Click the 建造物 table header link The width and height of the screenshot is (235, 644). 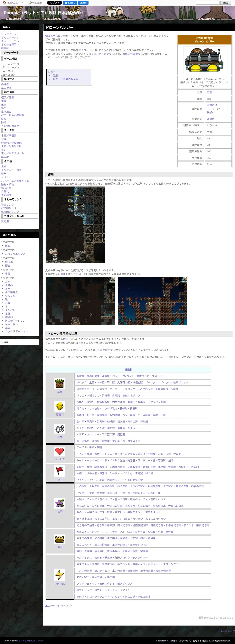128,370
